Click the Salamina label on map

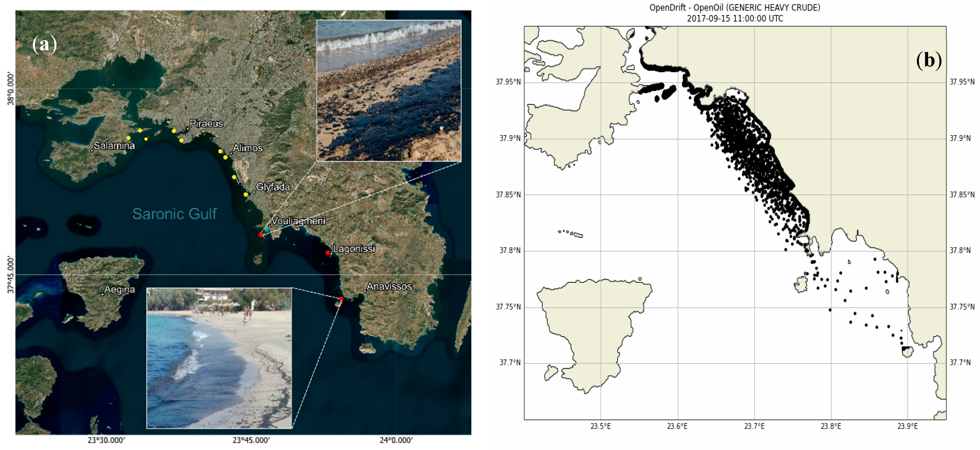(x=114, y=146)
